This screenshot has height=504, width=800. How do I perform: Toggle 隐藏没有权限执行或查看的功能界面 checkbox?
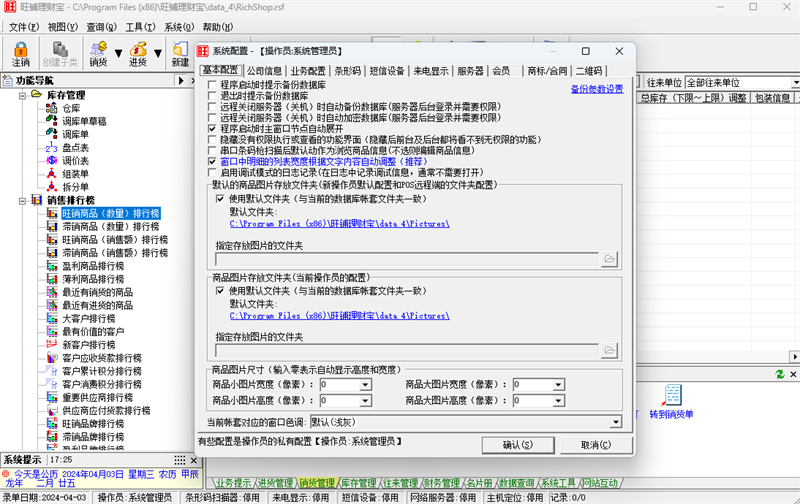coord(212,139)
